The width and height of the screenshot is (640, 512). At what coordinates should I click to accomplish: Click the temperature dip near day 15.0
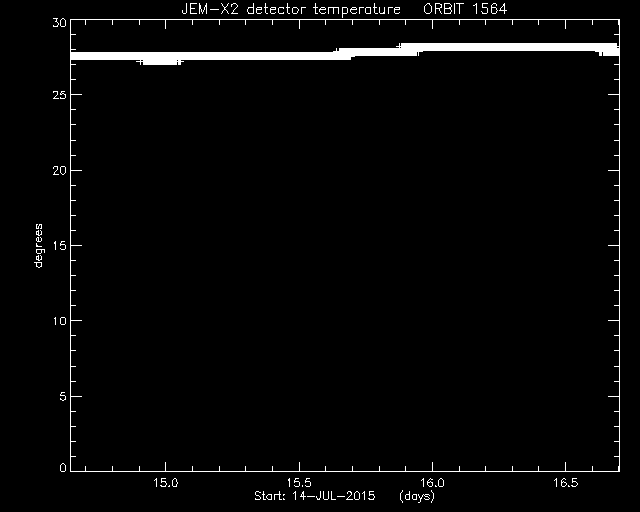pyautogui.click(x=160, y=62)
